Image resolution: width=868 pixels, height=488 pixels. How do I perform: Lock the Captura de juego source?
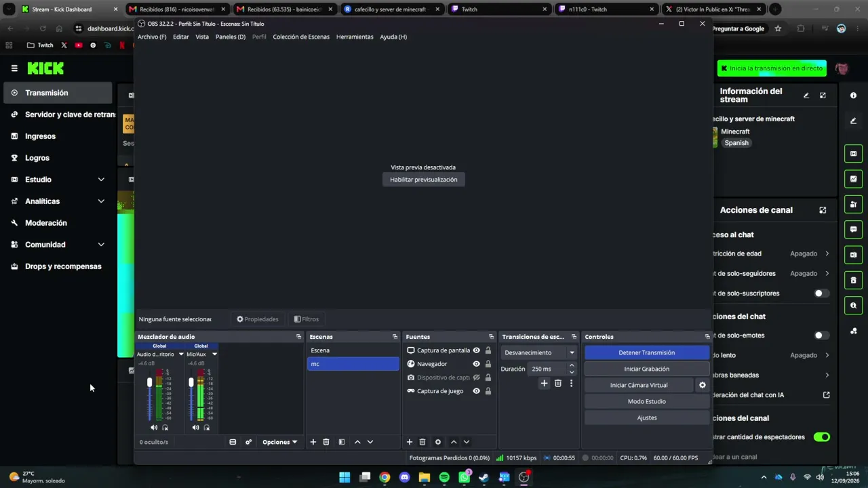(488, 391)
